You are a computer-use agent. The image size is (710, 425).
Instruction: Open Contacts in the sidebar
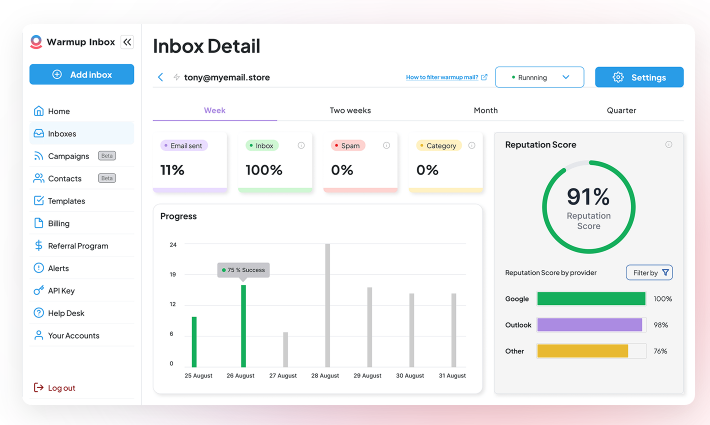tap(82, 178)
